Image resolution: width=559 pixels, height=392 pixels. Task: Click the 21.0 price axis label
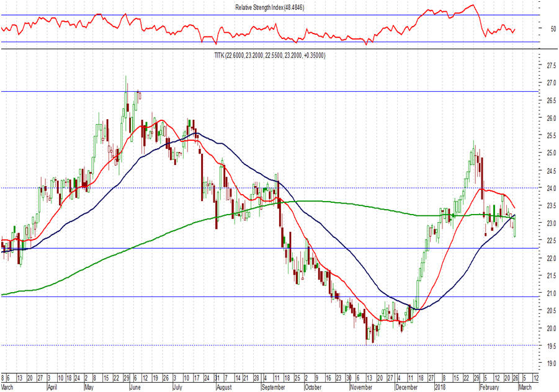(551, 293)
